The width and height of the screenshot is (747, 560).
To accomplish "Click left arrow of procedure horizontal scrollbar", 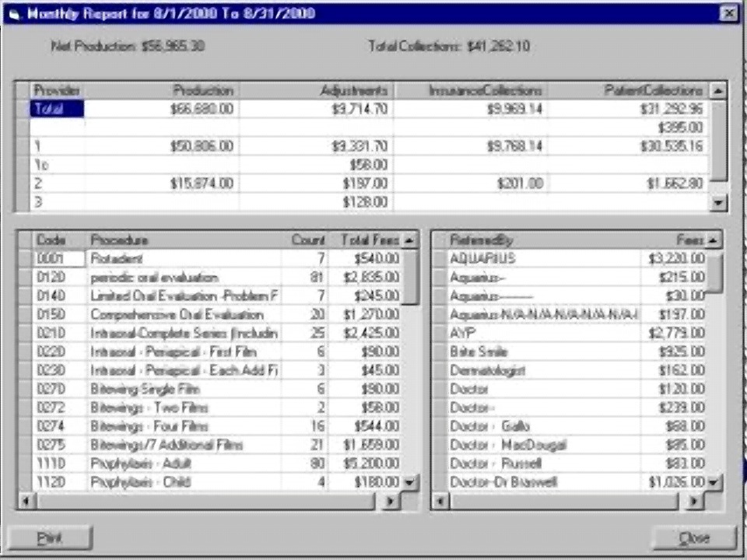I will 26,500.
